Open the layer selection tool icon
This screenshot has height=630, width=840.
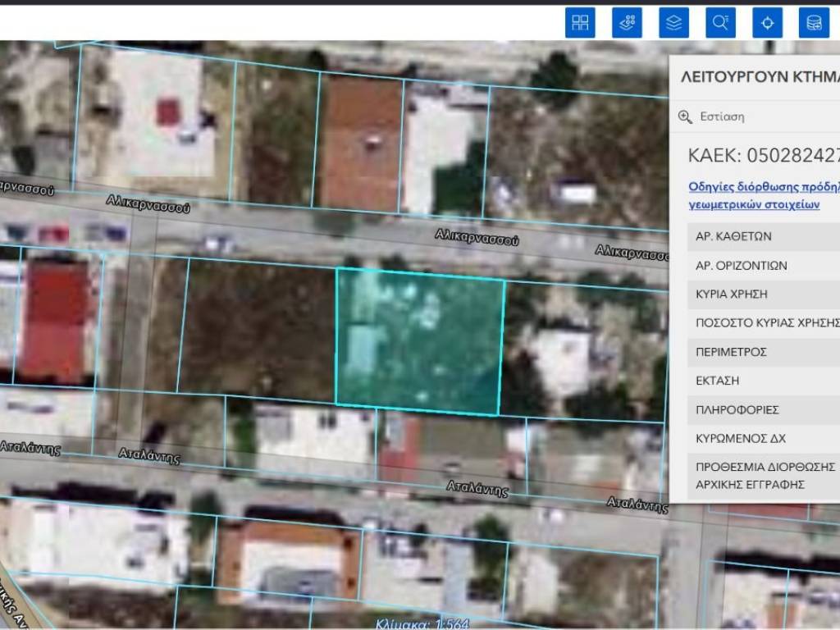pyautogui.click(x=627, y=23)
